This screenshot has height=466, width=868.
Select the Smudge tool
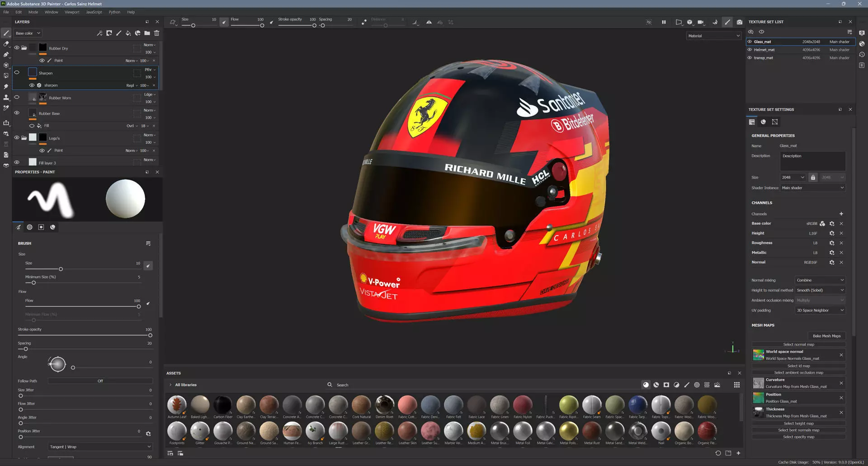[6, 86]
